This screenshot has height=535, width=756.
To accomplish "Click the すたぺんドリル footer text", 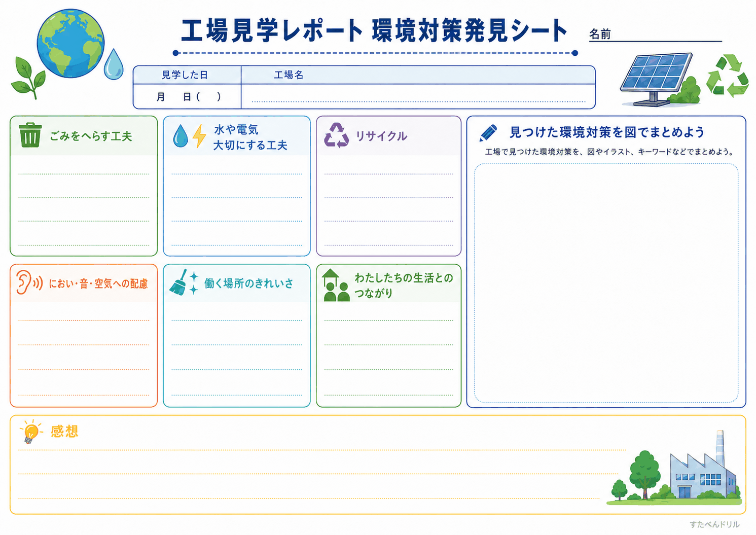I will (714, 524).
